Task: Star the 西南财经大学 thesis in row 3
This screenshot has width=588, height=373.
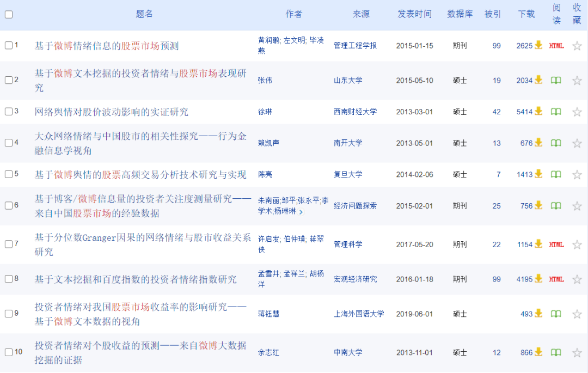Action: tap(577, 112)
